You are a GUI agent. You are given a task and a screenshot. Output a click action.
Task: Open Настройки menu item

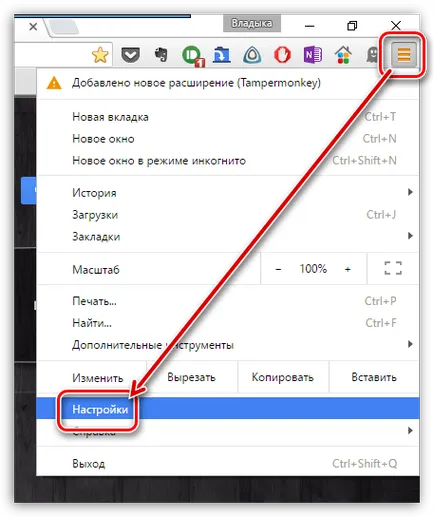227,409
